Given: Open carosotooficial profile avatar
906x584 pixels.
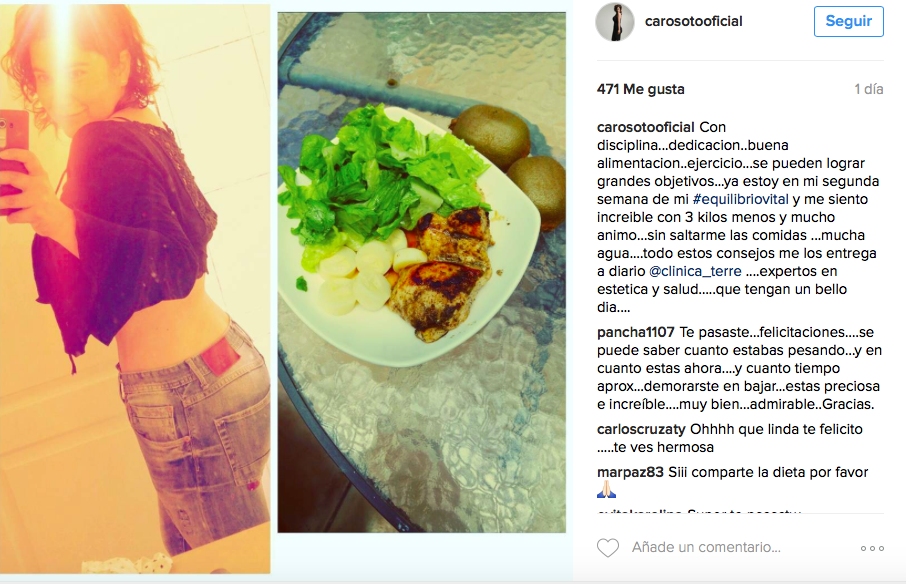Looking at the screenshot, I should pyautogui.click(x=615, y=21).
